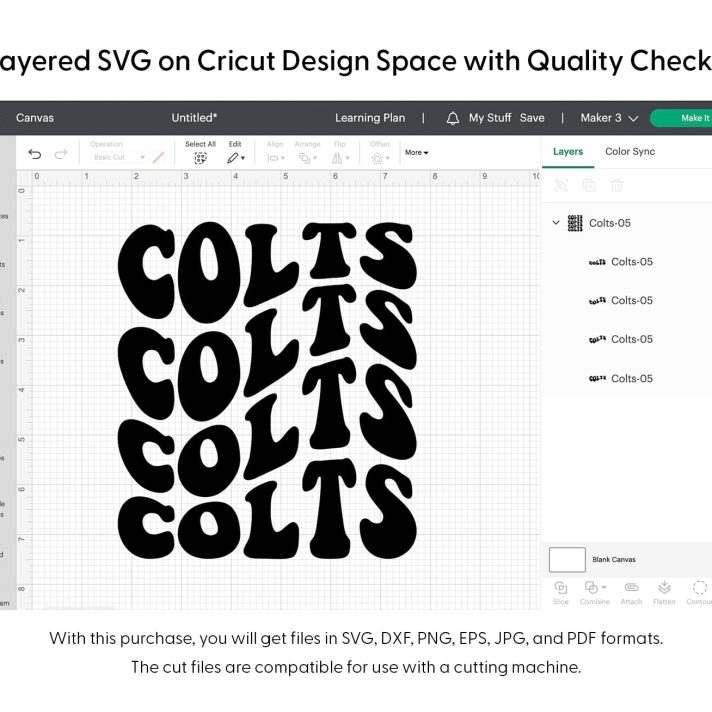Click the Duplicate icon in Layers panel
The width and height of the screenshot is (712, 712).
pos(589,185)
